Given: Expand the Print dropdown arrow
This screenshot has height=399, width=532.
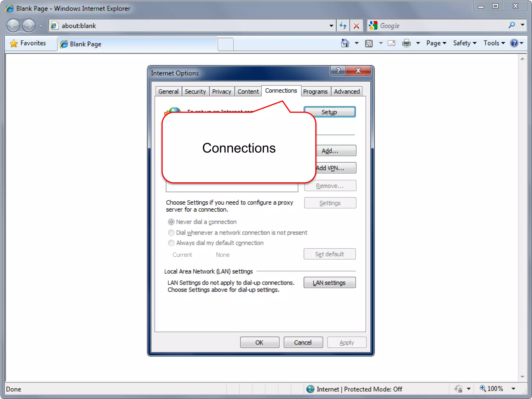Looking at the screenshot, I should coord(418,43).
